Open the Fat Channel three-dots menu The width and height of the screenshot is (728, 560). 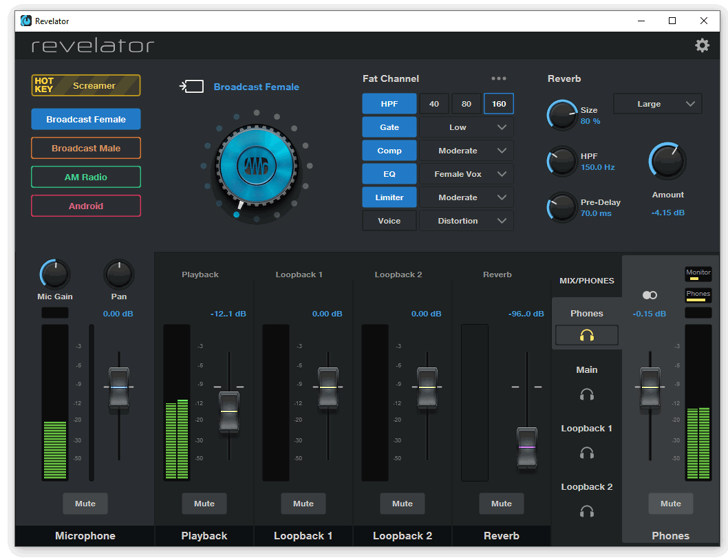click(499, 78)
